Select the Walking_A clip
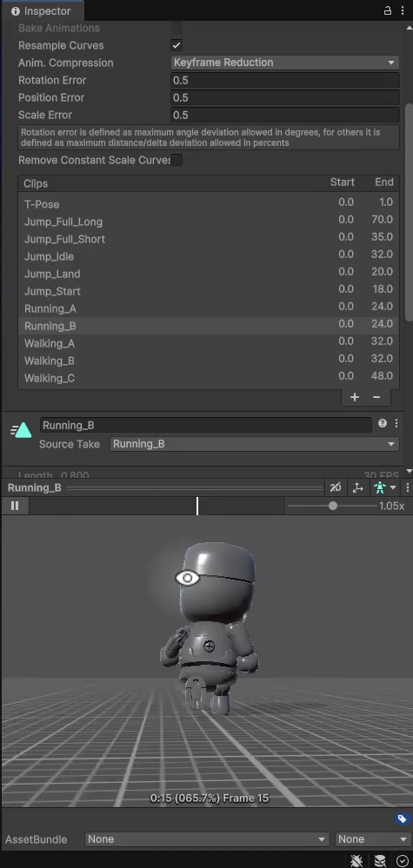Viewport: 413px width, 868px height. 208,343
